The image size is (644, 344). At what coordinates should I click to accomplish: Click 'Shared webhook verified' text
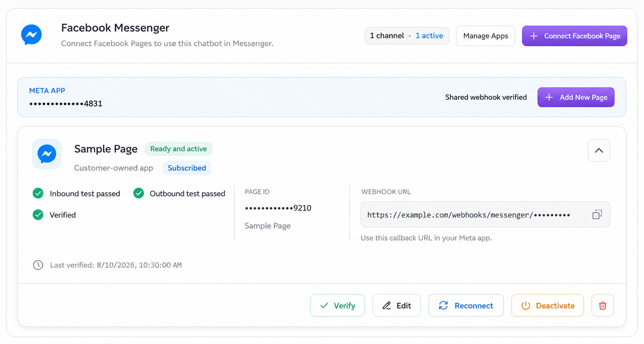point(486,97)
